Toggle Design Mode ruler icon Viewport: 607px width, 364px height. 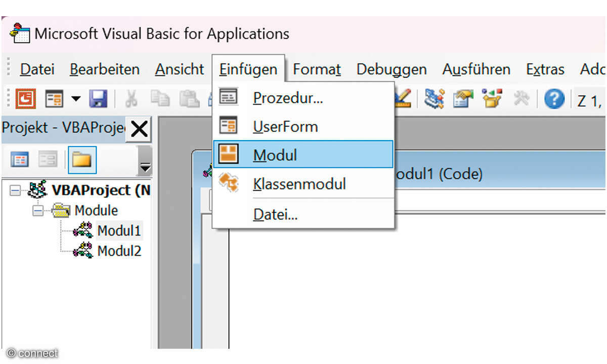coord(403,98)
